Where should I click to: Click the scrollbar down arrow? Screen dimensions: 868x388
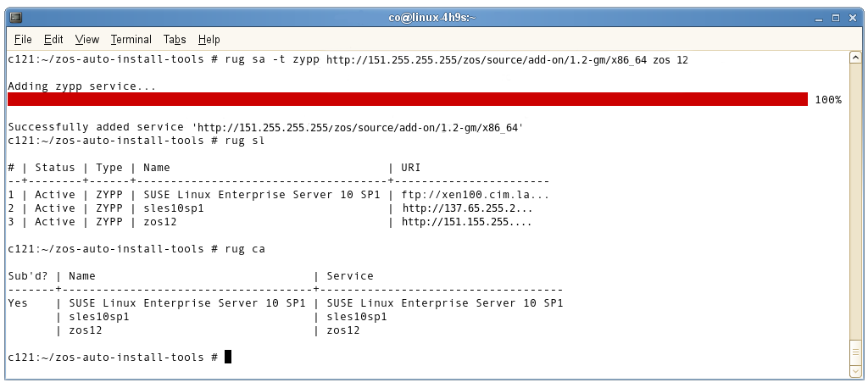pos(854,371)
